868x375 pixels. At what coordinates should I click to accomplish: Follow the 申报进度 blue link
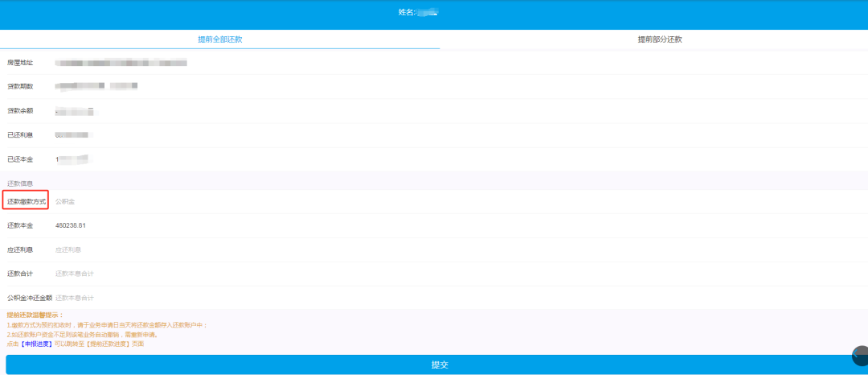tap(36, 344)
